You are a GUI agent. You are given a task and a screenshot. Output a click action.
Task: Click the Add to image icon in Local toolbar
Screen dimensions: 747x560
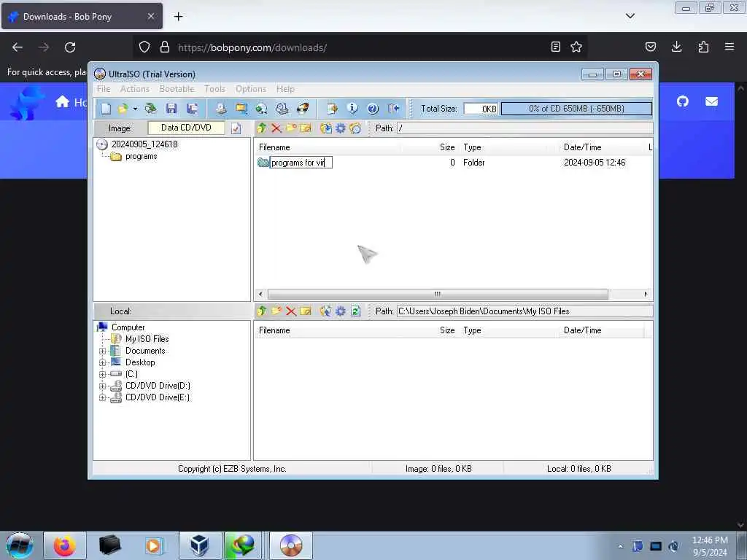(326, 311)
